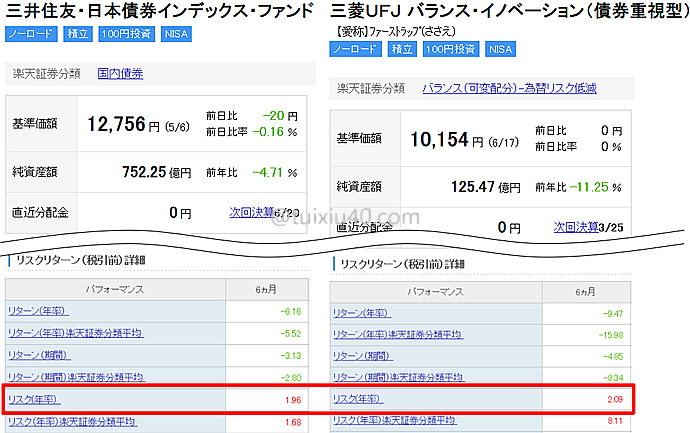This screenshot has height=433, width=690.
Task: Select the -4.71 % year-over-year value
Action: (x=275, y=172)
